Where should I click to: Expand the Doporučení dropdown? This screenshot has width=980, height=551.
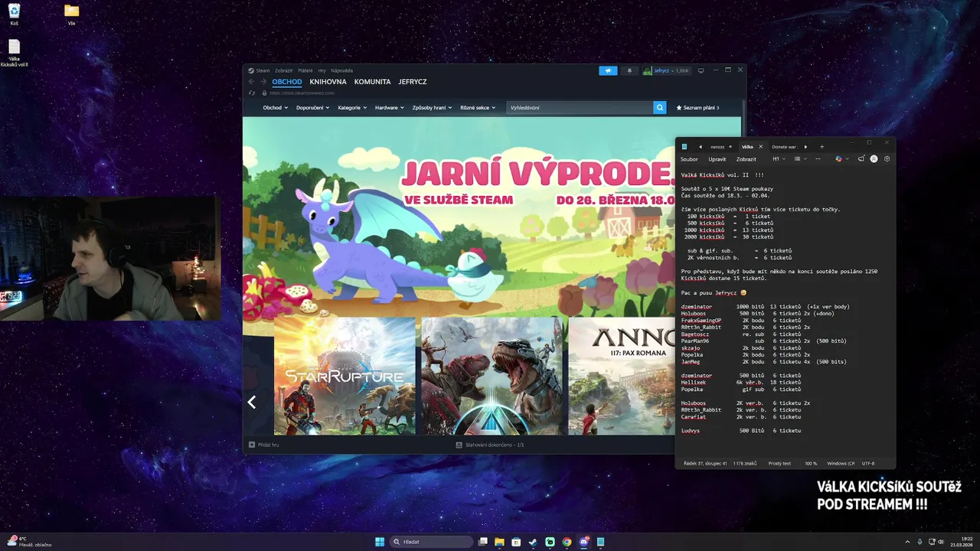(x=312, y=108)
